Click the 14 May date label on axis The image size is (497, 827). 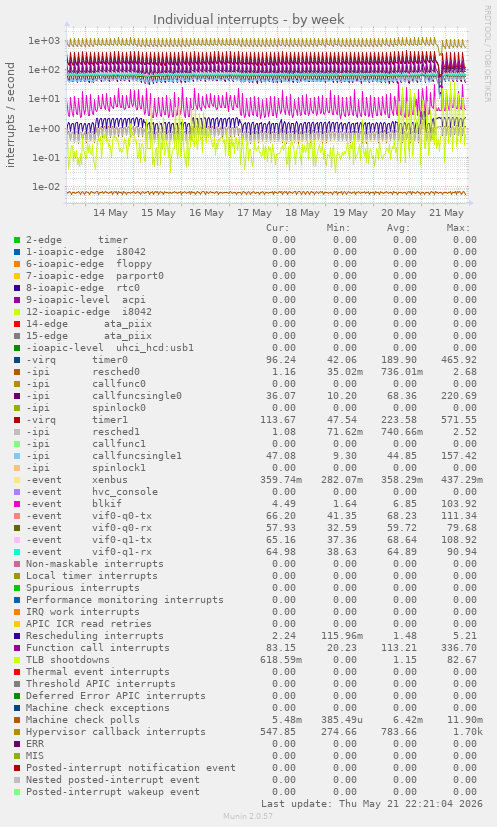(x=110, y=213)
